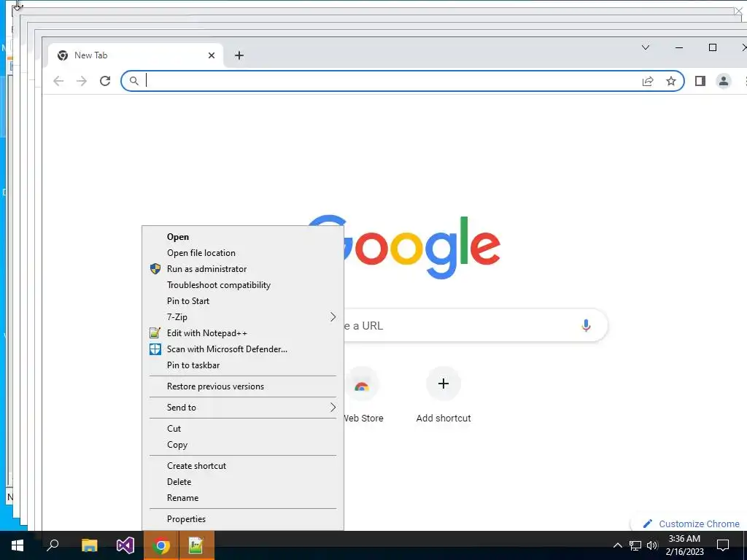
Task: Reload the page with the refresh icon
Action: pos(105,81)
